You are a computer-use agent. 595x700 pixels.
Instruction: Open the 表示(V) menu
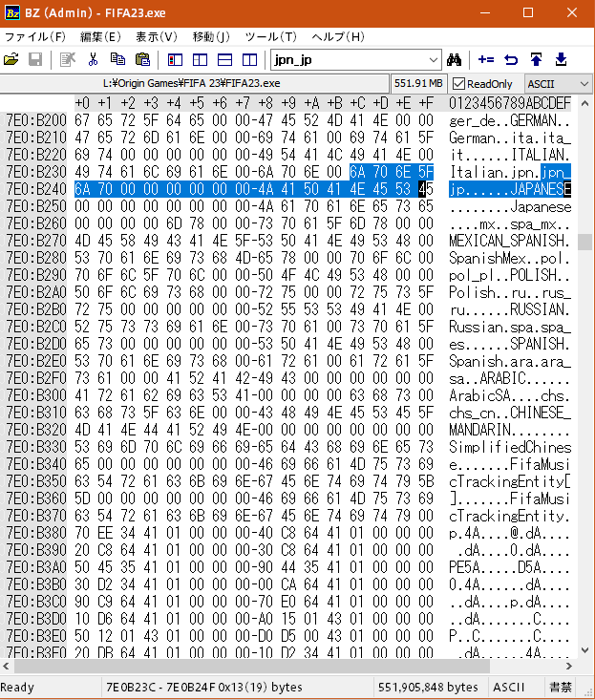click(x=157, y=36)
